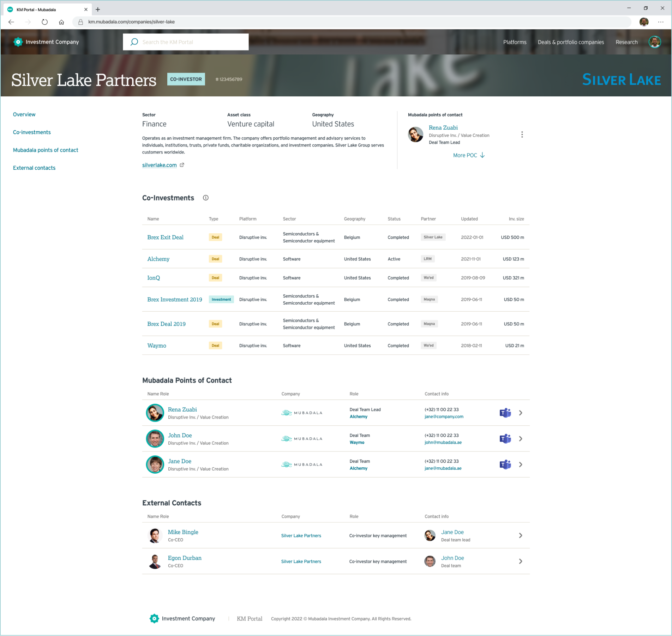The width and height of the screenshot is (672, 636).
Task: Open a new browser tab
Action: [x=98, y=10]
